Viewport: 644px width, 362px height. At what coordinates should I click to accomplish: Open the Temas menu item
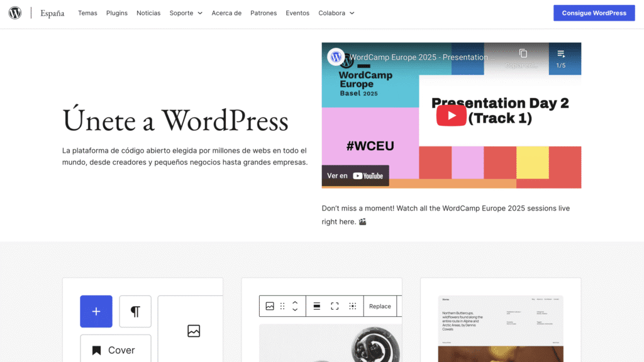click(87, 13)
